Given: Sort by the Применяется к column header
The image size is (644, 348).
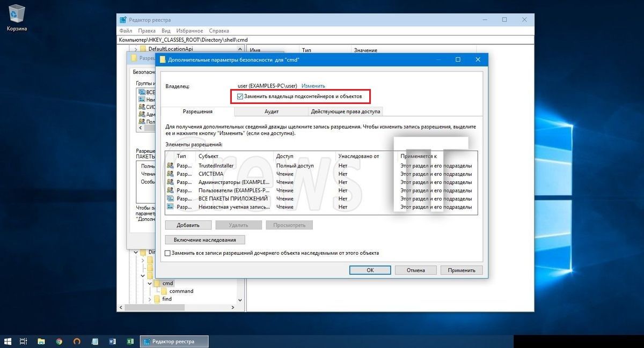Looking at the screenshot, I should click(437, 156).
